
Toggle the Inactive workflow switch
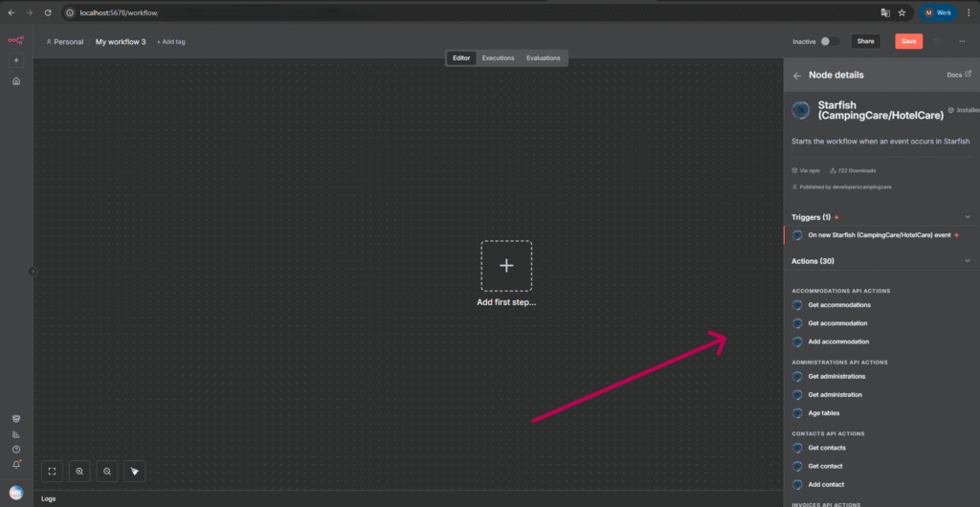[x=830, y=41]
